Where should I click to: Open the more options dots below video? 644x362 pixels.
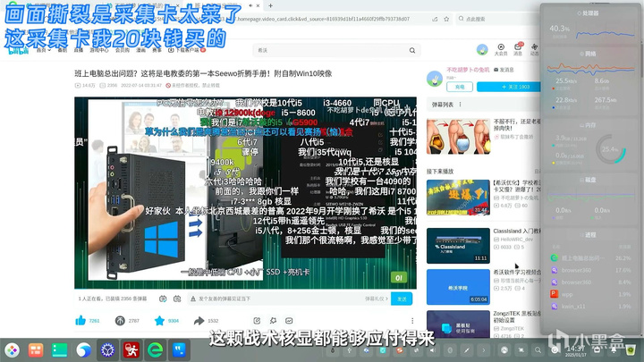[412, 321]
